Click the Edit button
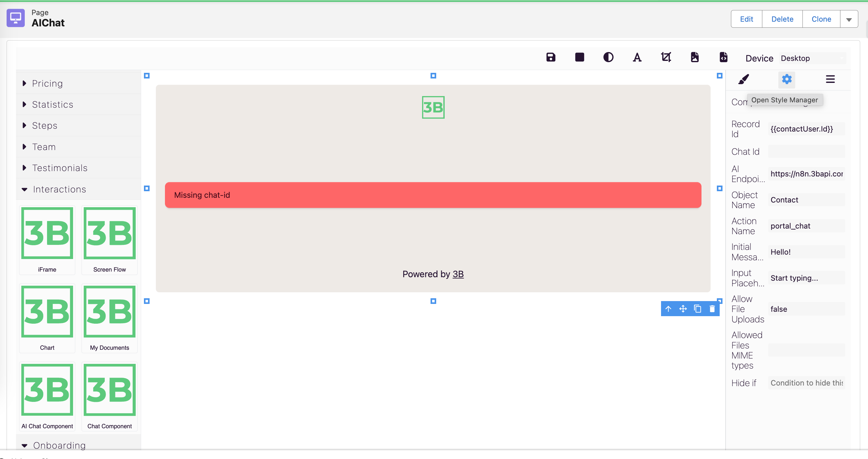 (x=746, y=19)
